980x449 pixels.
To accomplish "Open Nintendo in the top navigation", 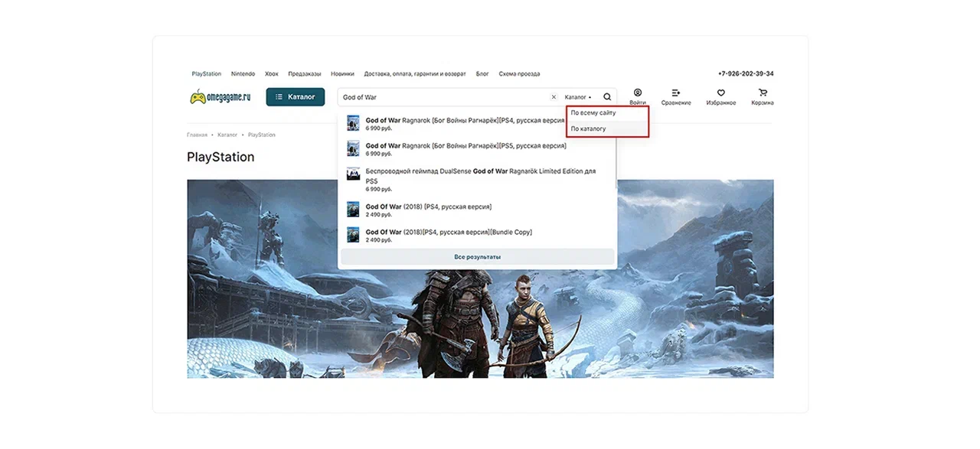I will [243, 74].
